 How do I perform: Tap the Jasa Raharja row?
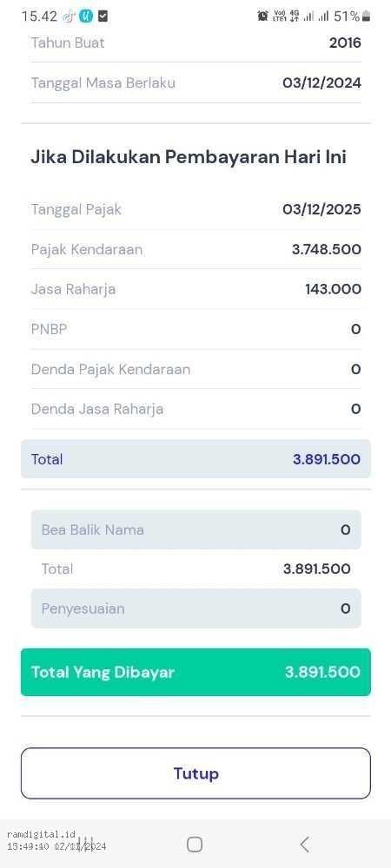point(195,289)
